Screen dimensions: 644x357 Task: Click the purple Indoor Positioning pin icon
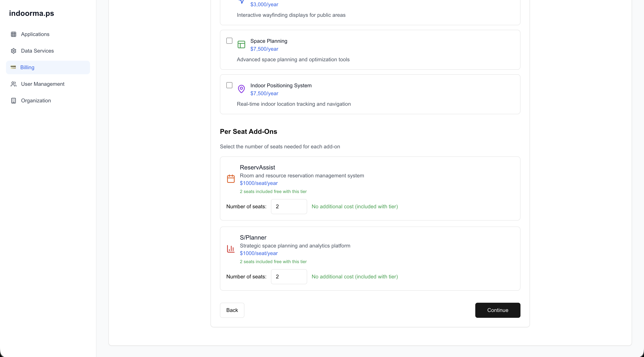click(241, 89)
